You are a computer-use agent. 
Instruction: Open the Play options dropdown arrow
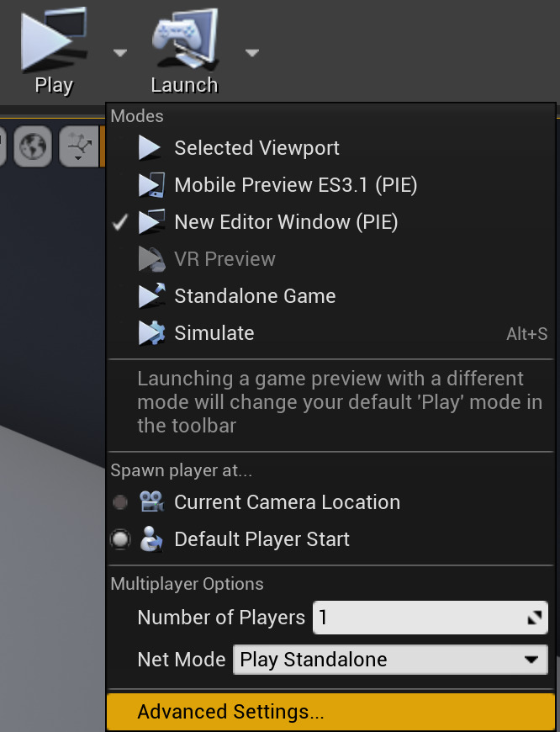click(x=120, y=52)
